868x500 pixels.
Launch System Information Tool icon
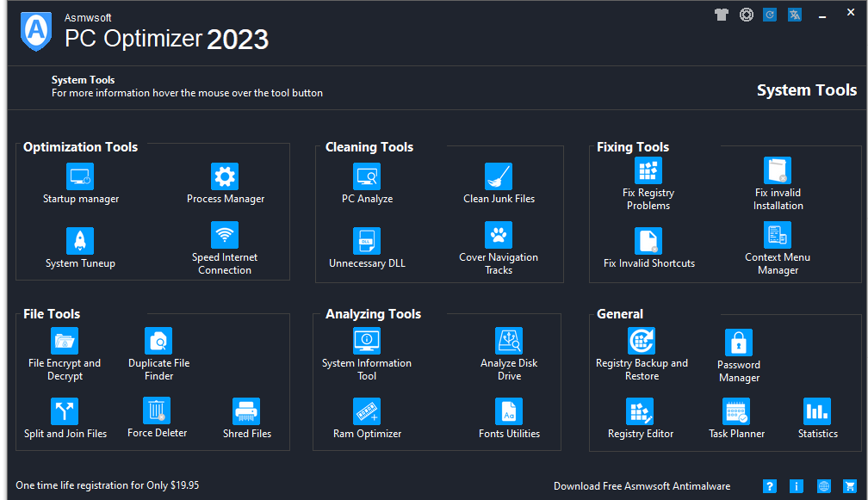pos(367,341)
